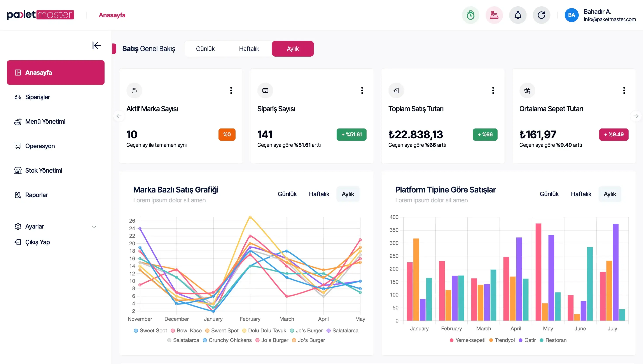
Task: Open notifications via the bell icon
Action: [x=518, y=15]
